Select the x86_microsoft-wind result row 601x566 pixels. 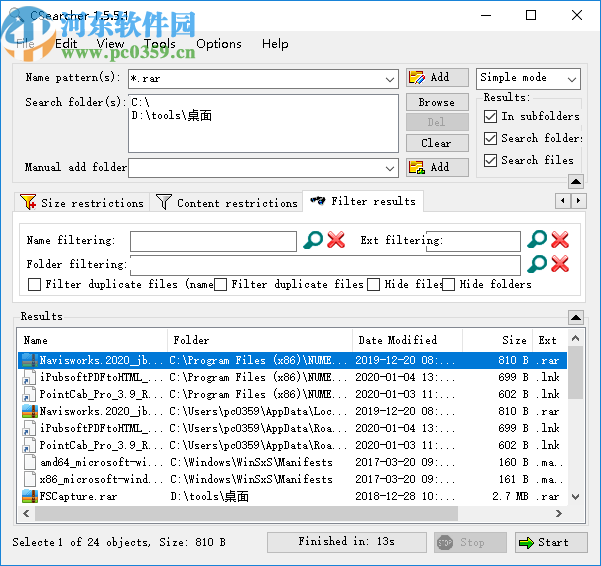pyautogui.click(x=292, y=479)
